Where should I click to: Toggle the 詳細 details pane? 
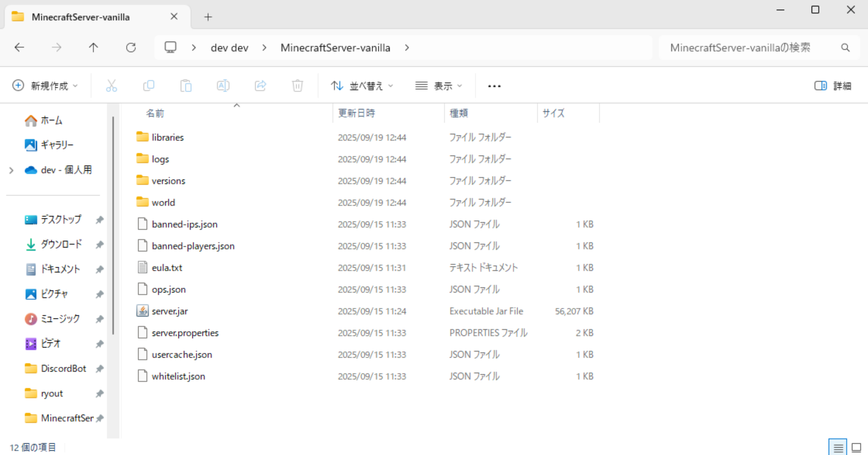tap(833, 86)
